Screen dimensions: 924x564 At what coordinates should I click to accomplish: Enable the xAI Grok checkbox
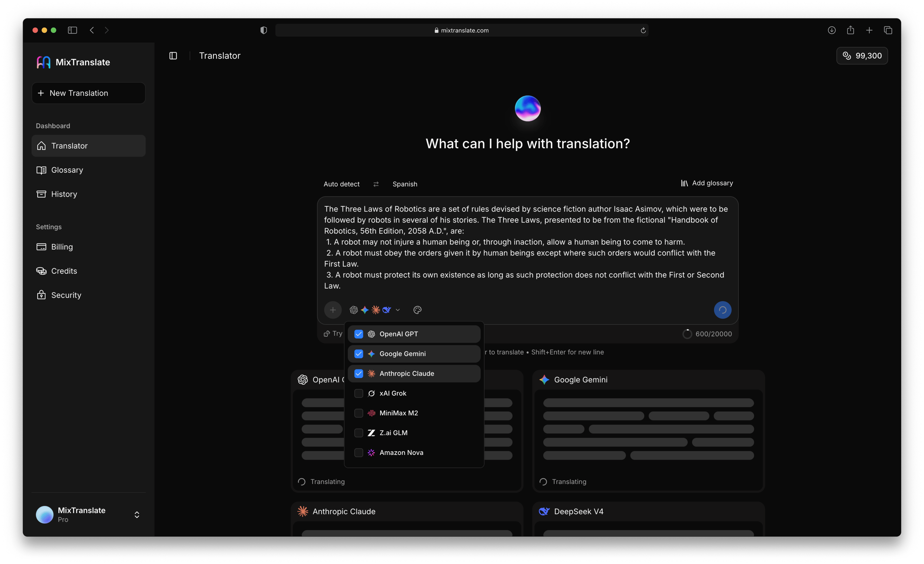tap(359, 393)
